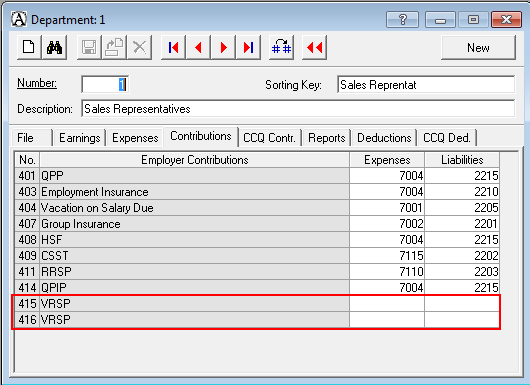The width and height of the screenshot is (530, 385).
Task: Click the Employer Contributions column header
Action: click(x=195, y=160)
